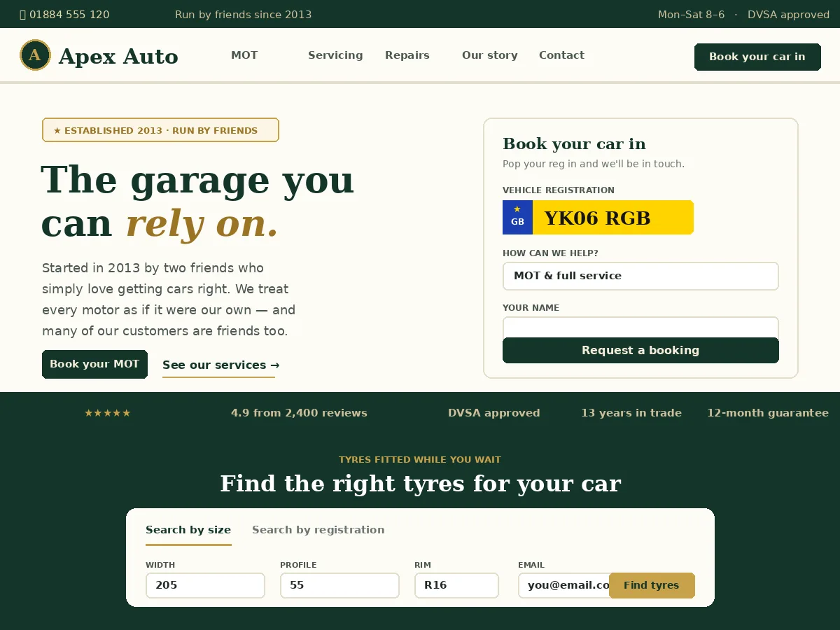Click the tyre search Email input field
This screenshot has width=840, height=630.
pos(563,585)
